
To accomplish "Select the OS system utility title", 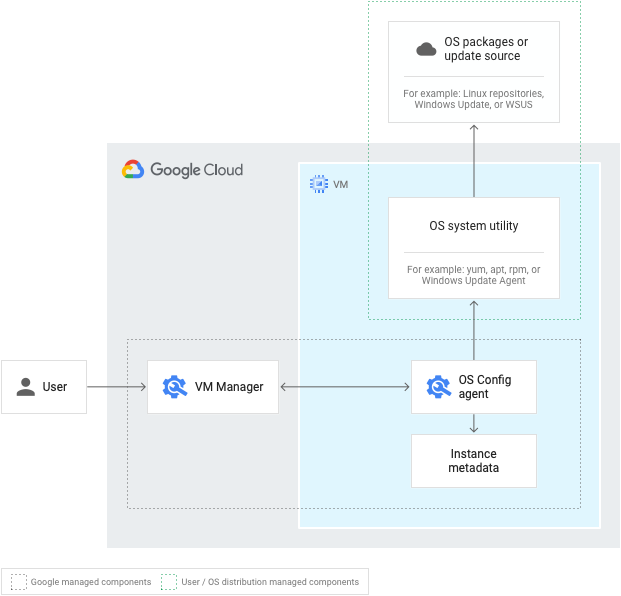I will pyautogui.click(x=473, y=226).
